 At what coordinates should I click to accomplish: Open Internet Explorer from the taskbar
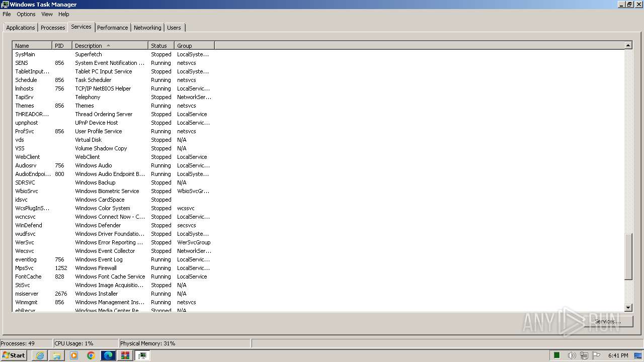point(40,355)
